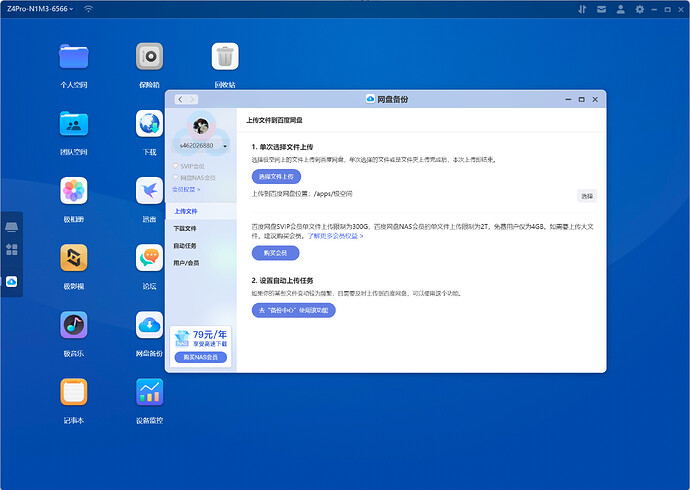Select the 用户/会员 tab
Screen dimensions: 690x490
186,262
